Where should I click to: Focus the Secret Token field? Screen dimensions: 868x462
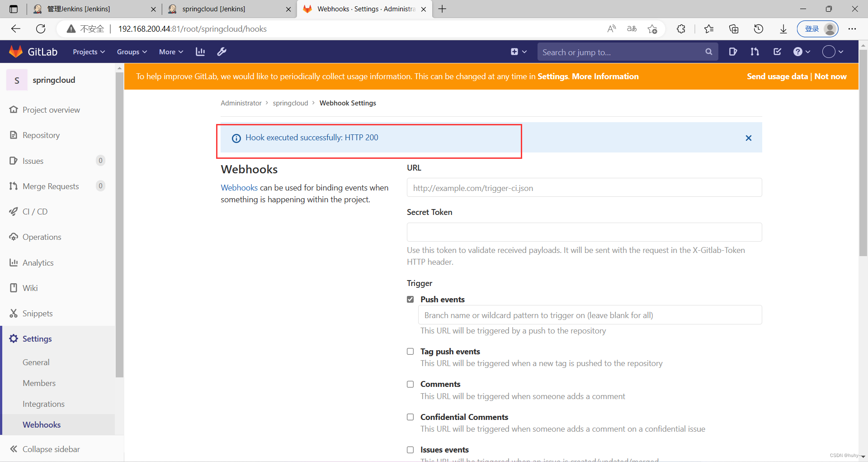pyautogui.click(x=584, y=232)
